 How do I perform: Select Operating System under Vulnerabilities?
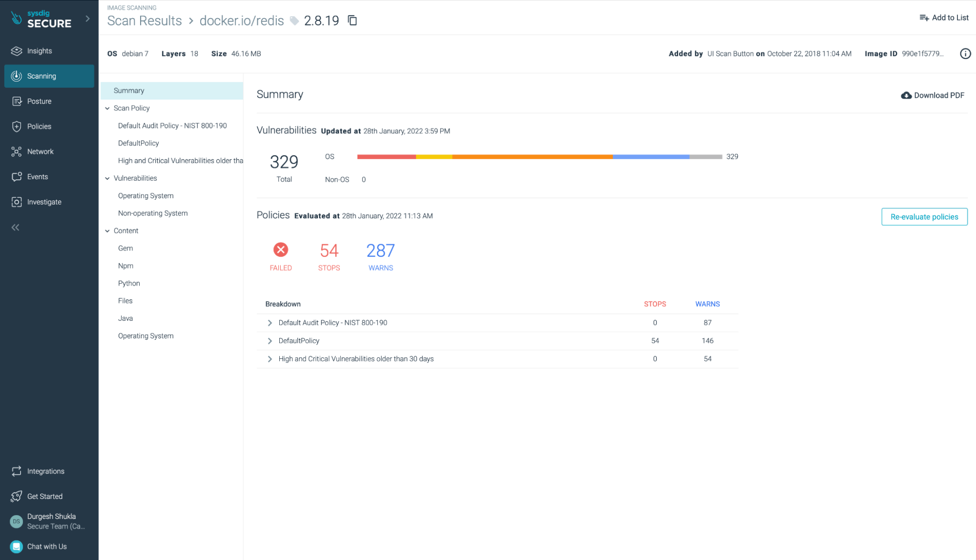[x=145, y=196]
